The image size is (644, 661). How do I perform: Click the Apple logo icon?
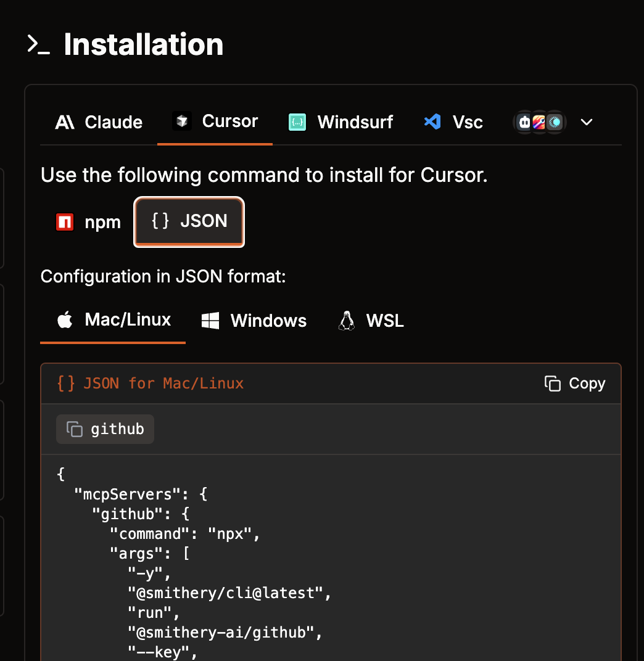(65, 319)
